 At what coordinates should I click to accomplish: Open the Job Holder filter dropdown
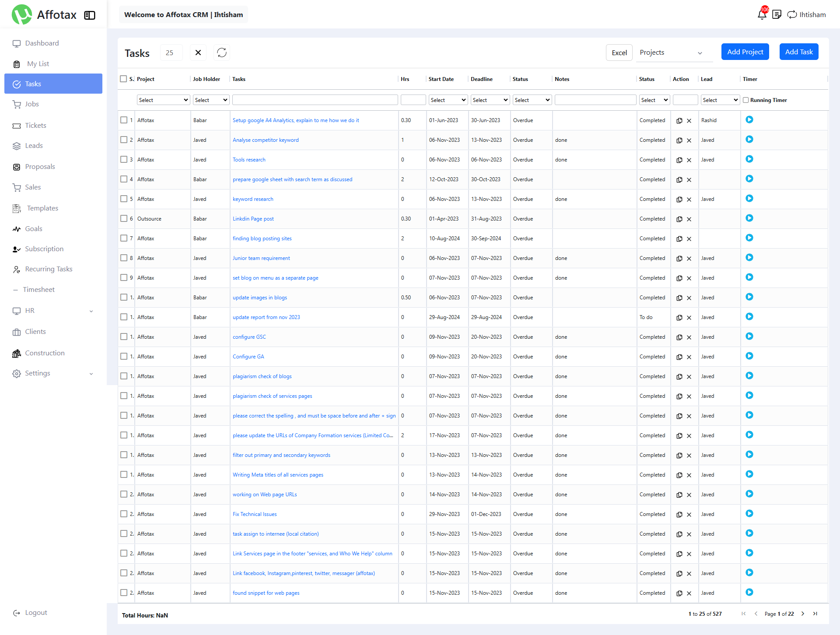pos(211,100)
